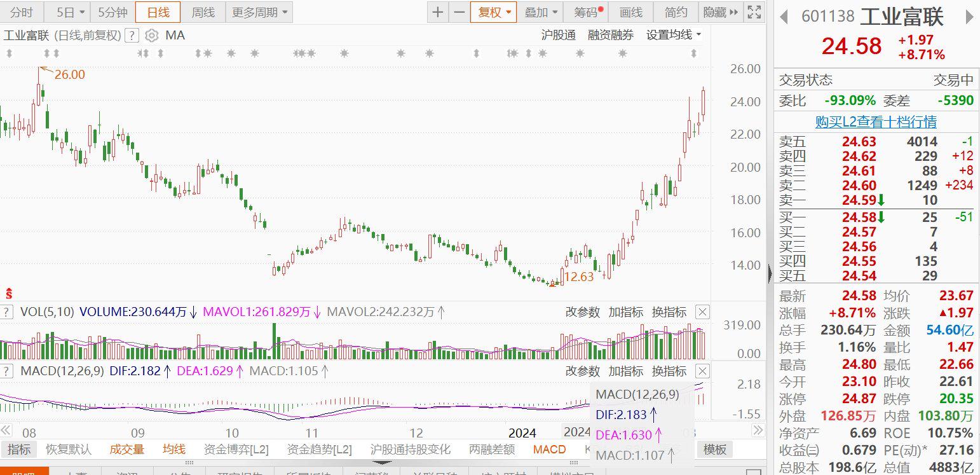Toggle the 均线 moving average indicator

(x=174, y=450)
